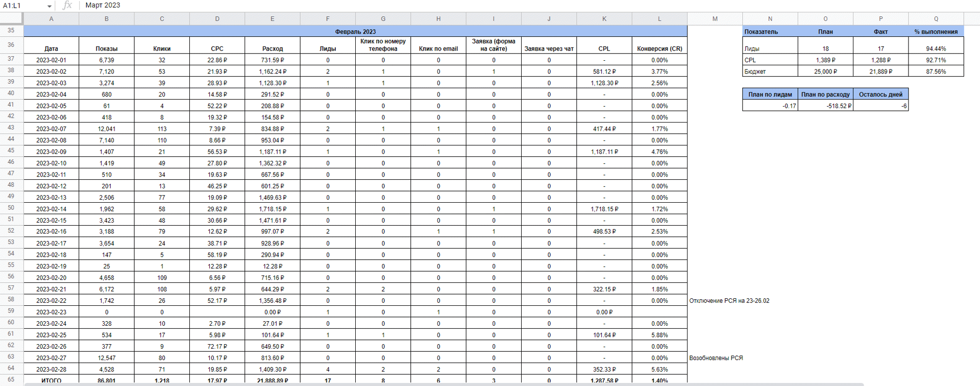Click the select-all corner box
This screenshot has height=386, width=980.
[x=11, y=18]
